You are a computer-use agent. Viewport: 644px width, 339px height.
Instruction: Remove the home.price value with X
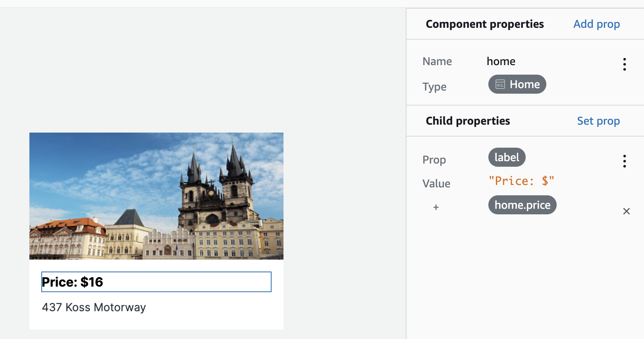627,211
